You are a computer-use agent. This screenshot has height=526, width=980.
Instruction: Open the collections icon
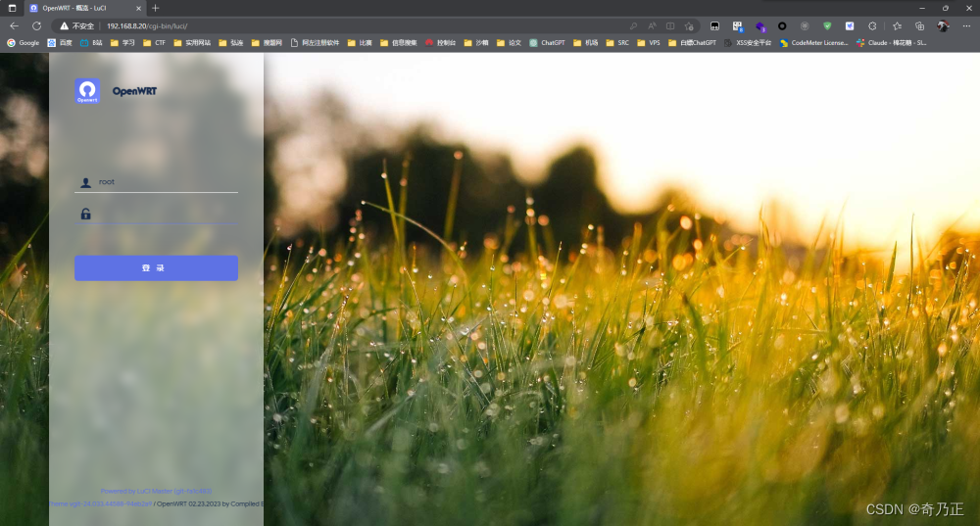[x=919, y=26]
